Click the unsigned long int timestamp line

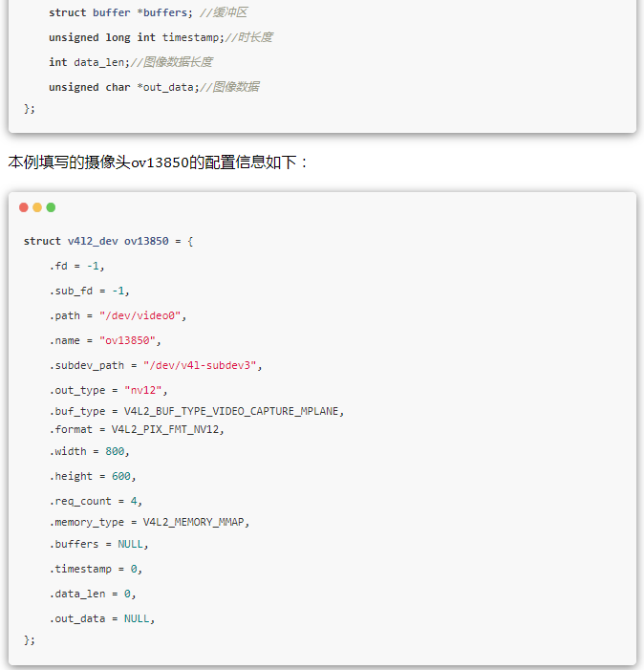(x=134, y=37)
